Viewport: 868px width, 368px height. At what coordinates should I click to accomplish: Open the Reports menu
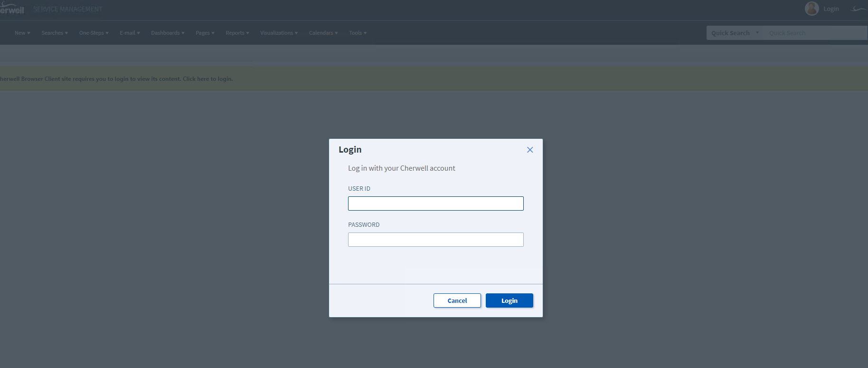click(x=237, y=33)
